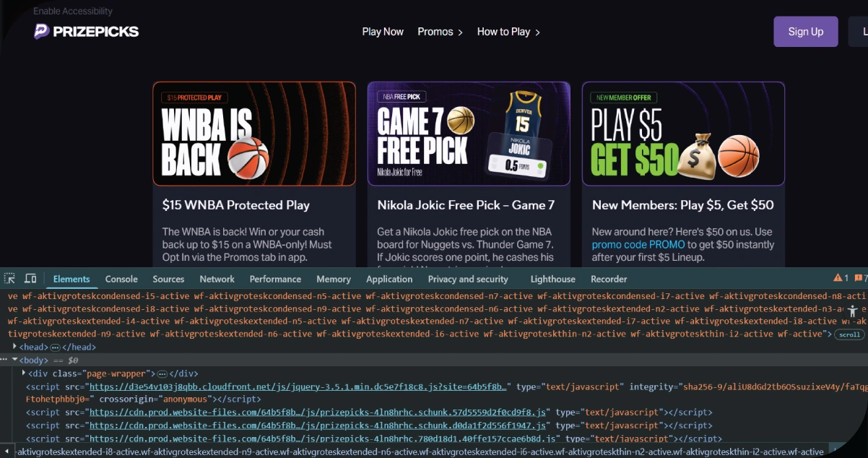Click the Sign Up button
868x458 pixels.
(x=805, y=31)
